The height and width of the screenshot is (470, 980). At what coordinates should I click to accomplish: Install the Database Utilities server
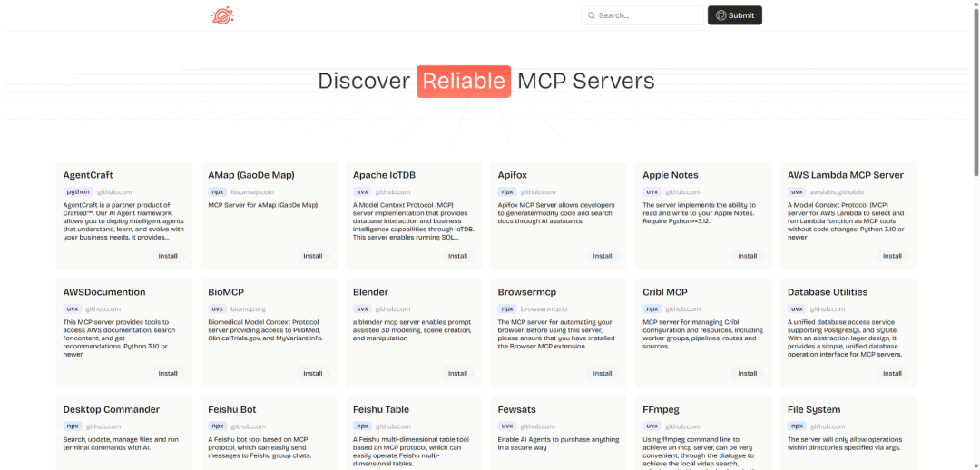click(x=893, y=373)
